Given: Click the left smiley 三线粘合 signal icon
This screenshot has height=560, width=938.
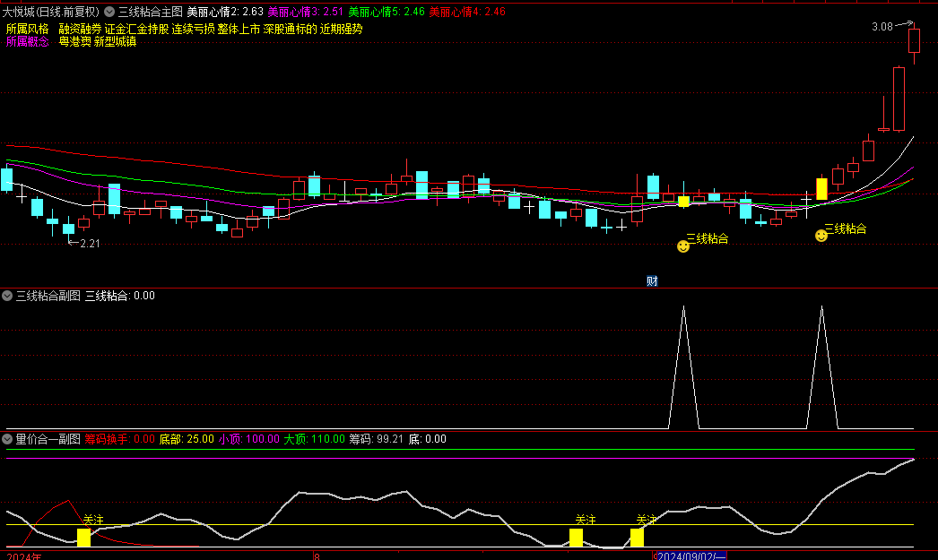Looking at the screenshot, I should point(683,246).
